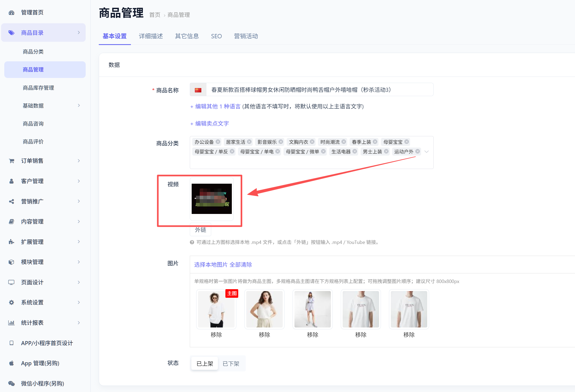The image size is (575, 392).
Task: Set product status to 已上架
Action: [205, 364]
